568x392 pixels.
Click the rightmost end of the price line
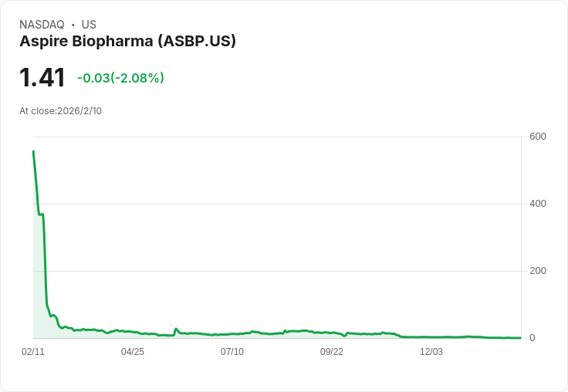pos(520,338)
